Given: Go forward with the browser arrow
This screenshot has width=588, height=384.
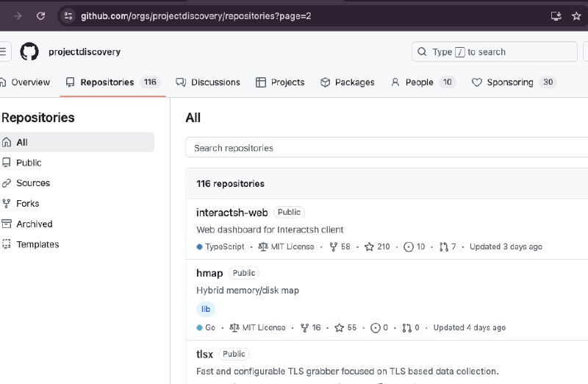Looking at the screenshot, I should (18, 15).
